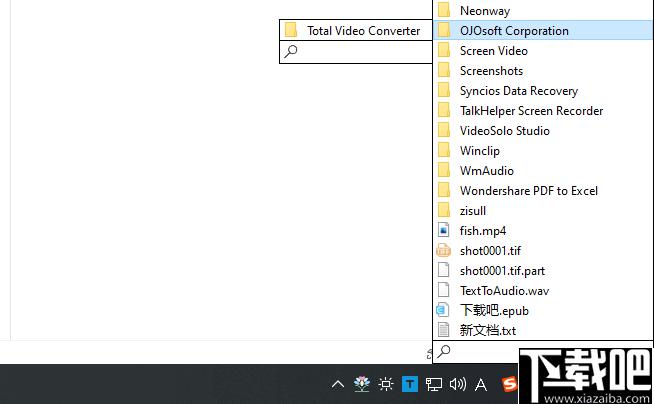Click the flower tray icon in taskbar
The height and width of the screenshot is (404, 654).
tap(362, 384)
